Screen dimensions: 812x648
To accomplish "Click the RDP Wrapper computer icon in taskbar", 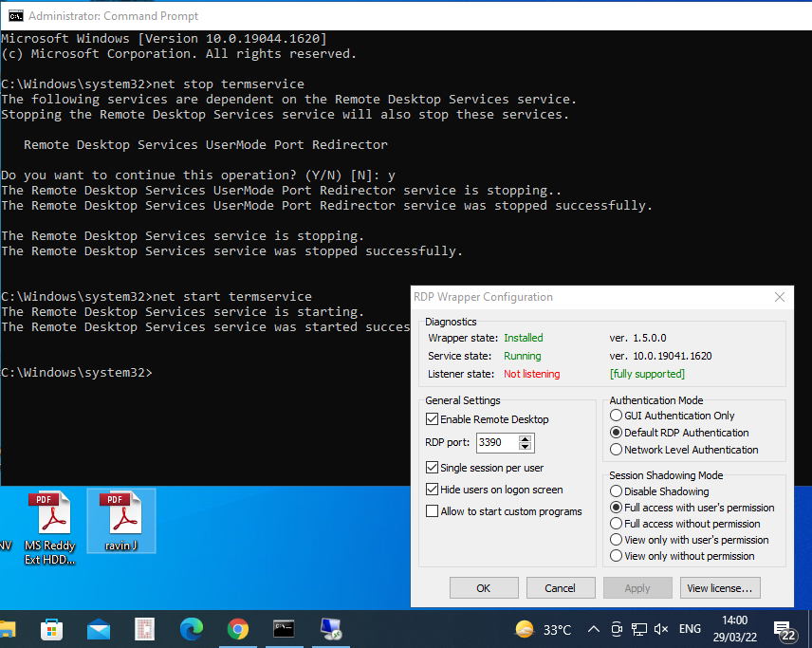I will 332,629.
